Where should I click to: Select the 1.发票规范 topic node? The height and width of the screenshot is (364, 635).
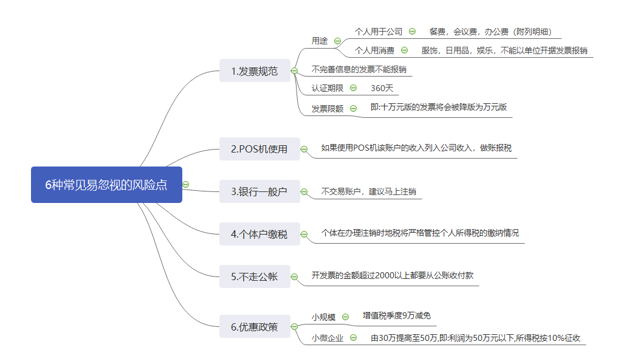point(255,71)
